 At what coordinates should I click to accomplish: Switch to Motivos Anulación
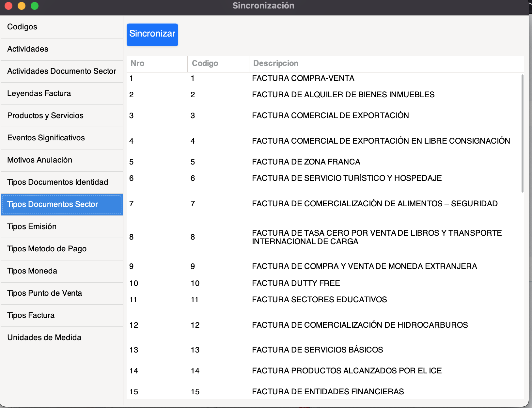pyautogui.click(x=39, y=160)
